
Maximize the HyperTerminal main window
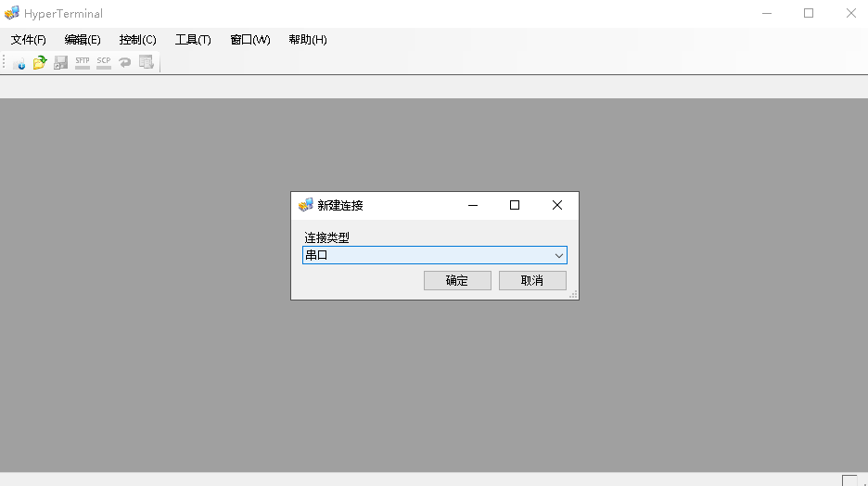coord(809,13)
